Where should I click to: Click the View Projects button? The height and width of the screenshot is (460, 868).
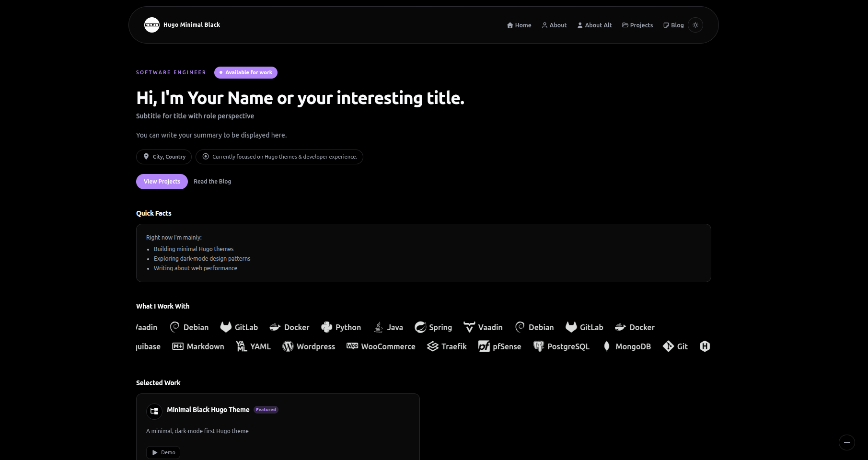162,182
